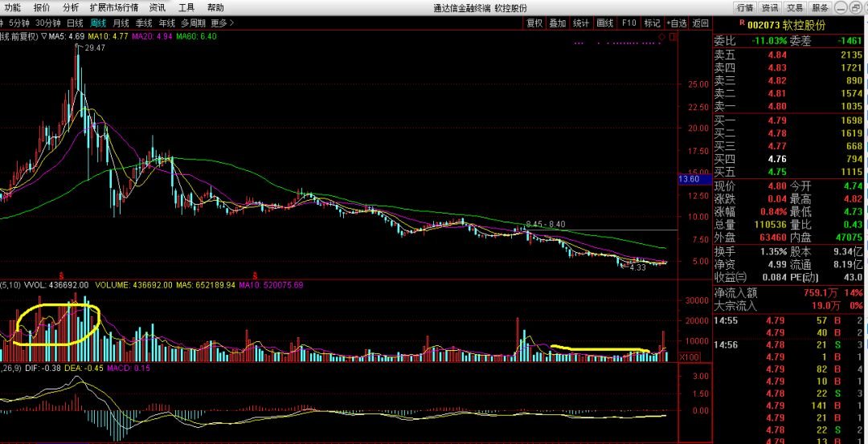
Task: Click the MA5: 4.69 indicator label
Action: (x=67, y=36)
